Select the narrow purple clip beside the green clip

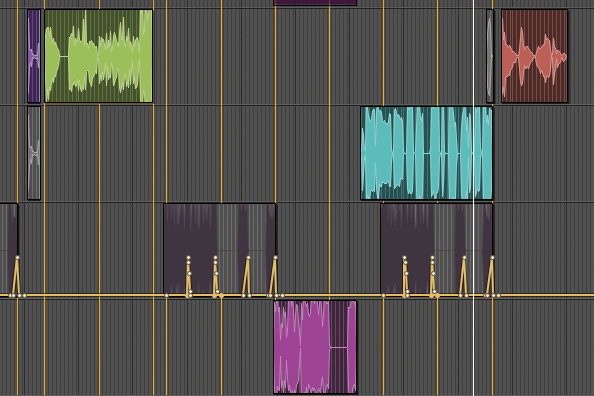pos(34,56)
